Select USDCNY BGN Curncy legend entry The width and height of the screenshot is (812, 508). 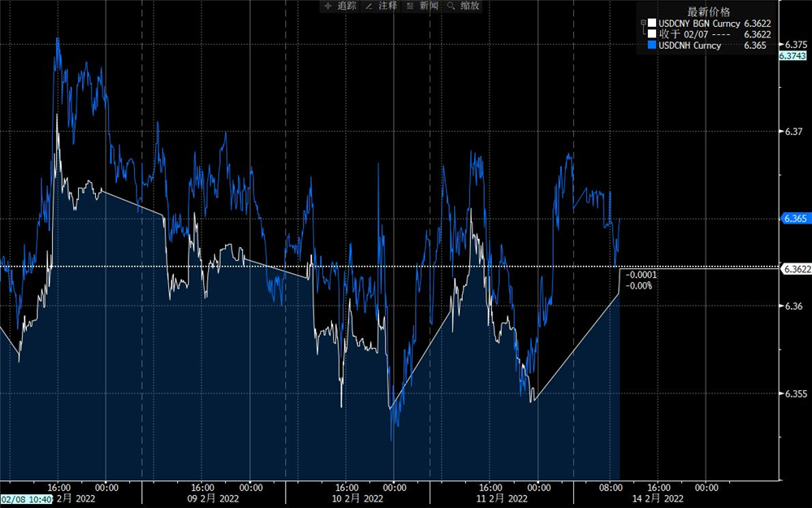tap(698, 23)
